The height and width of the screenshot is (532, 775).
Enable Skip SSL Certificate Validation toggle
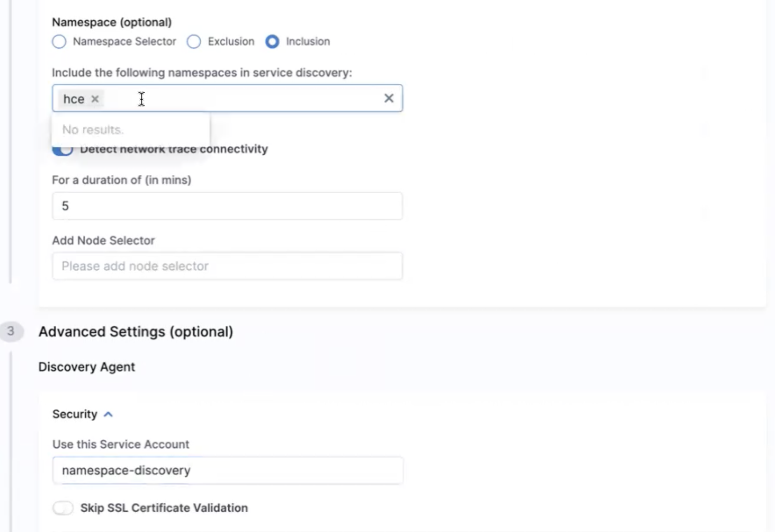[x=63, y=508]
